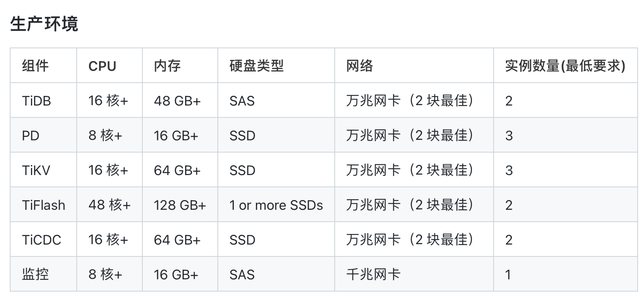Select the TiFlash component cell

[x=44, y=205]
